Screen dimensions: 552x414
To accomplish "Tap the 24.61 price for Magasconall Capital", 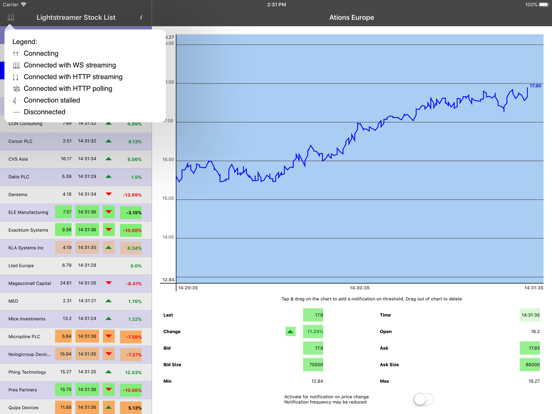I will [x=66, y=283].
